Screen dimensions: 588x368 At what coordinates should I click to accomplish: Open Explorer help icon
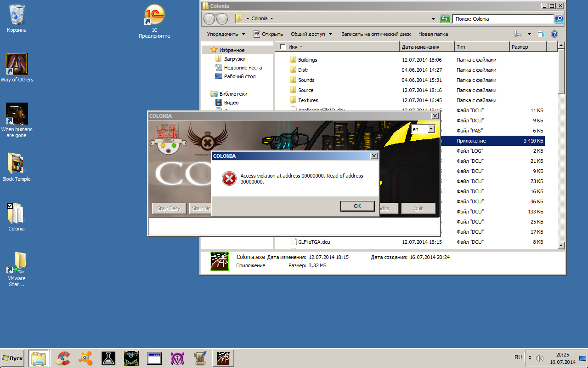554,34
